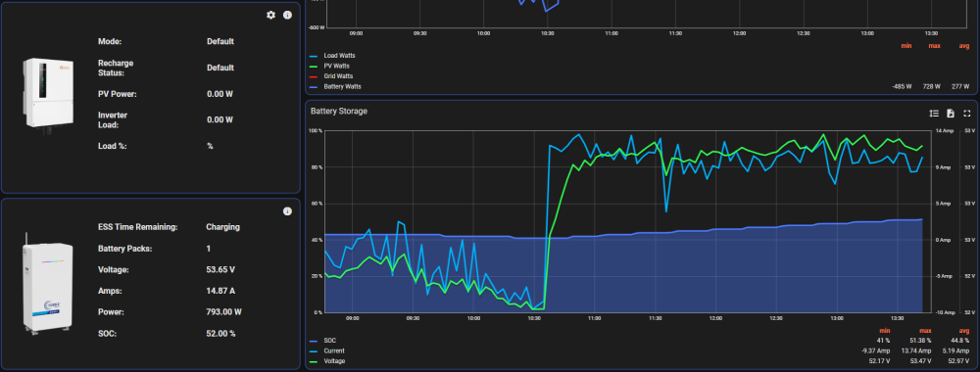The height and width of the screenshot is (372, 980).
Task: Click Battery Watts avg value 277 W
Action: (960, 87)
